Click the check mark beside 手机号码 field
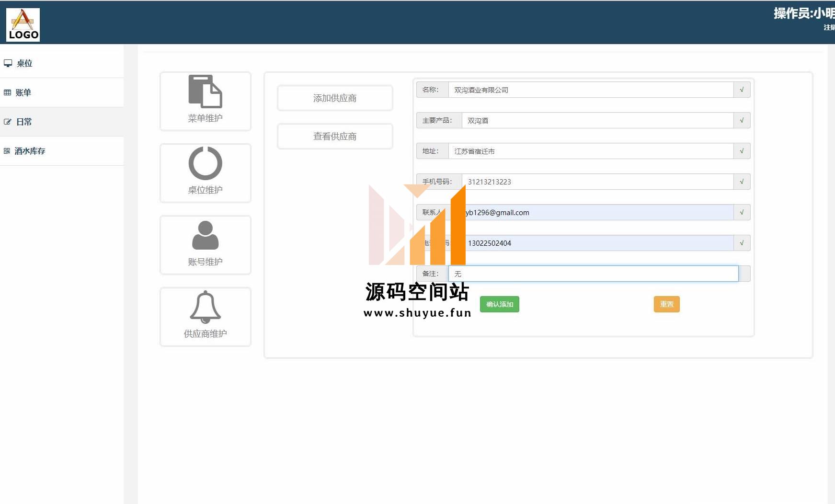The width and height of the screenshot is (835, 504). (742, 182)
